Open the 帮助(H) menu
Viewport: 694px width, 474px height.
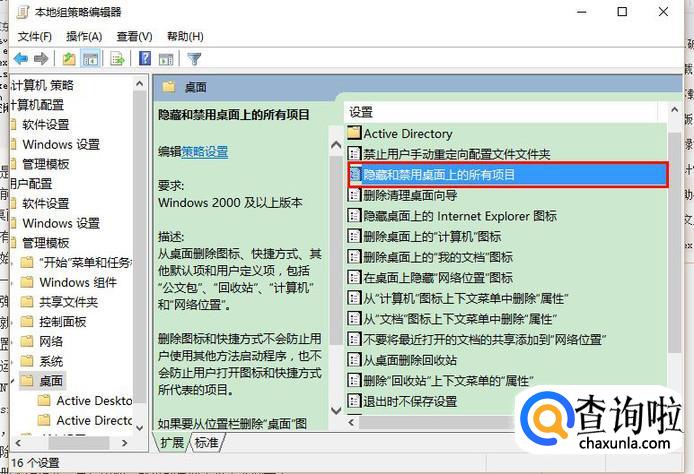coord(185,36)
